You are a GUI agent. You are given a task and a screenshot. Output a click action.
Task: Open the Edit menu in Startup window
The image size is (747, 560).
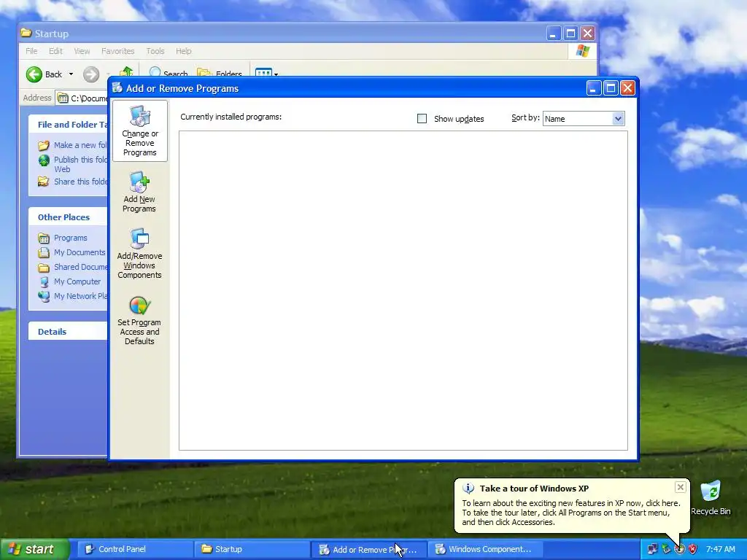pyautogui.click(x=55, y=51)
